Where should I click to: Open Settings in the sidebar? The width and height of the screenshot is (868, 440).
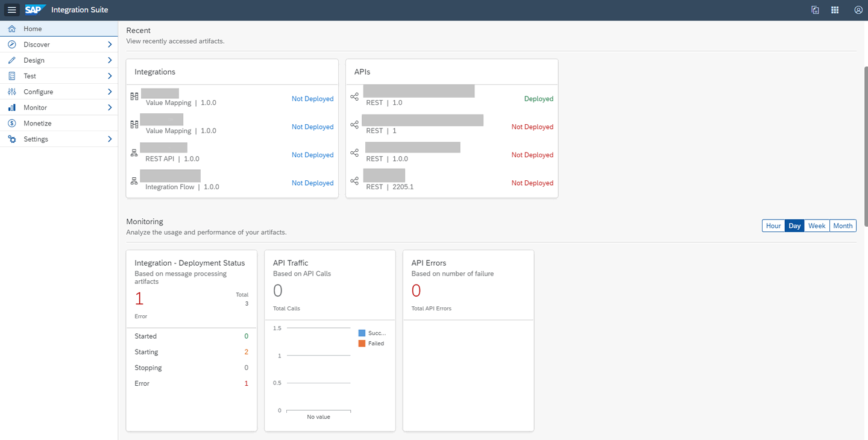point(59,139)
